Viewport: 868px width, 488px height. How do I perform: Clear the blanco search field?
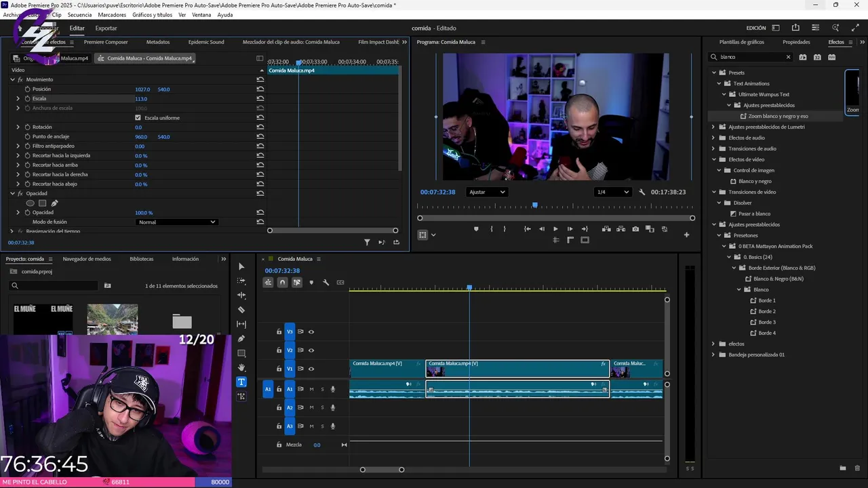click(788, 57)
